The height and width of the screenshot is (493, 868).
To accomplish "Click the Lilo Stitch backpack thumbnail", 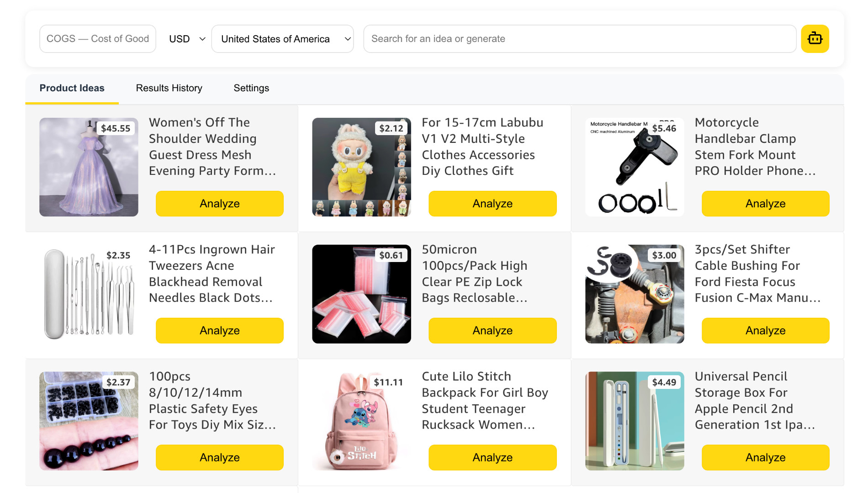I will click(x=361, y=421).
